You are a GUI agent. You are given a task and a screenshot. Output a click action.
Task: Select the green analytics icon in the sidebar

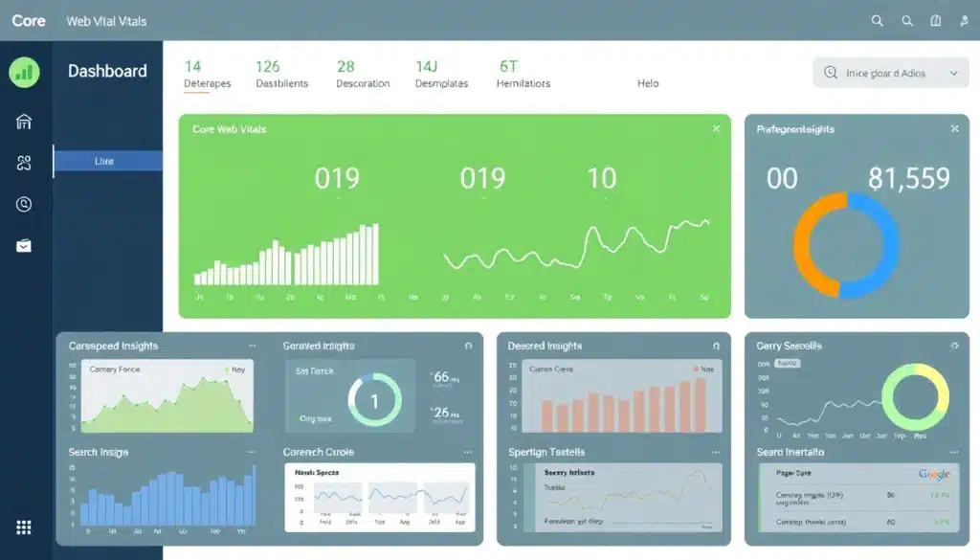pyautogui.click(x=23, y=72)
